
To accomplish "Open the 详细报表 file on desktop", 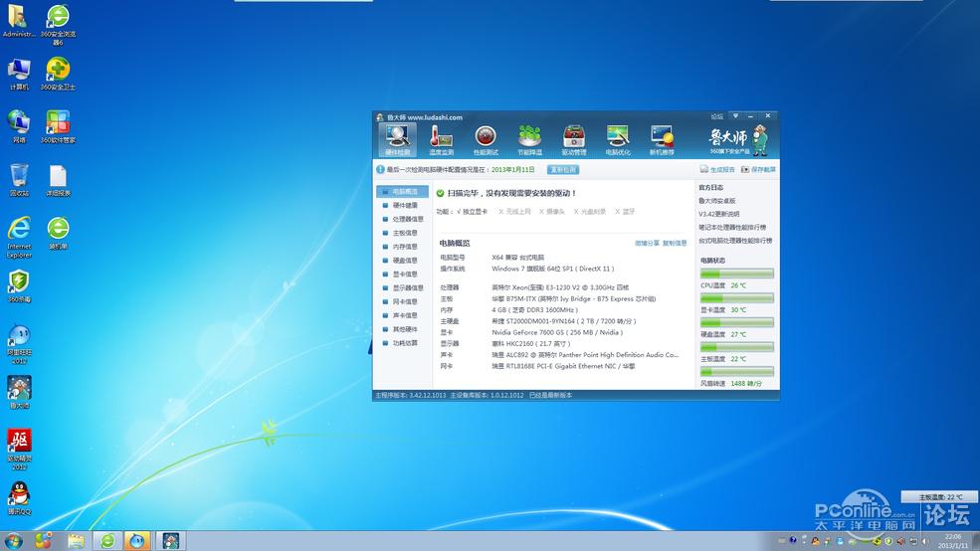I will [x=58, y=180].
